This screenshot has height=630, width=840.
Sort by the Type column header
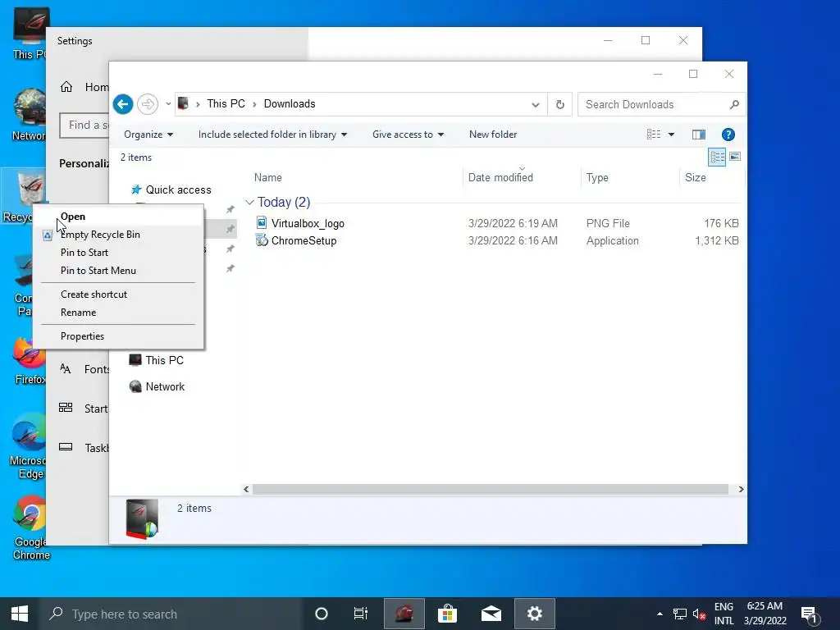click(597, 177)
